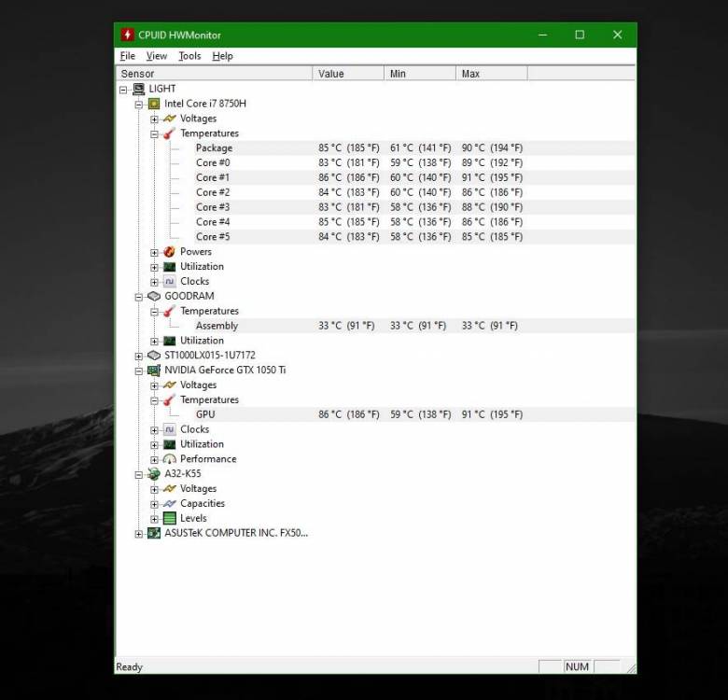Click the CPU Temperatures thermometer icon
728x700 pixels.
click(x=170, y=133)
